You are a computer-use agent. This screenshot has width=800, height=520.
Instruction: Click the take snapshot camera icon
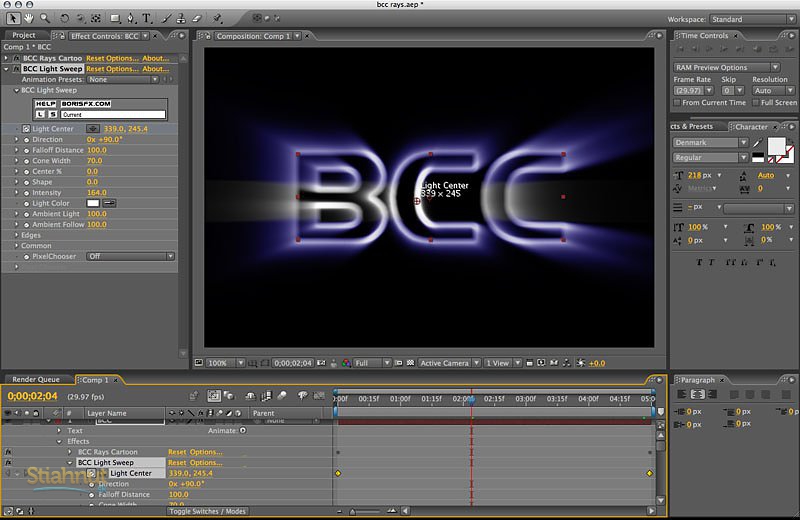(321, 363)
